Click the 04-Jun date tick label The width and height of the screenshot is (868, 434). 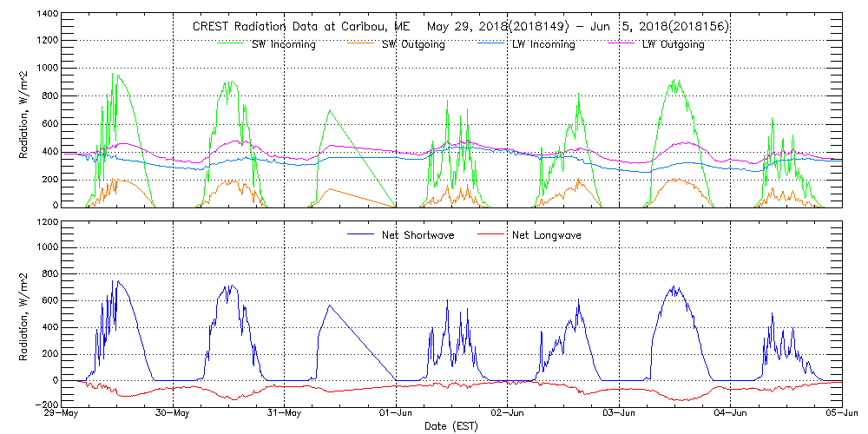(x=730, y=413)
